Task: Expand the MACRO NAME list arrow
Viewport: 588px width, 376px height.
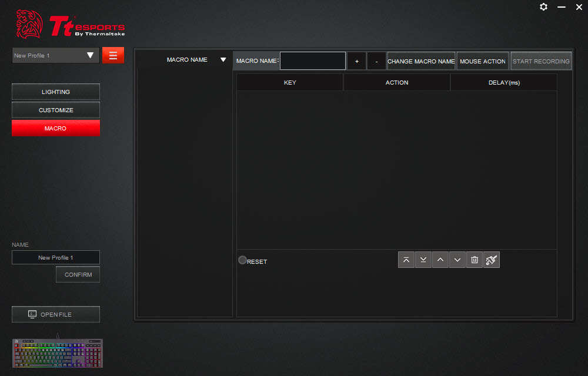Action: click(x=223, y=59)
